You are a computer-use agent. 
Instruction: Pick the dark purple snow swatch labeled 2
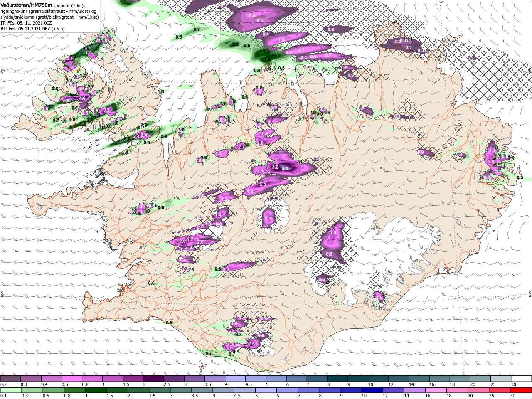(153, 379)
